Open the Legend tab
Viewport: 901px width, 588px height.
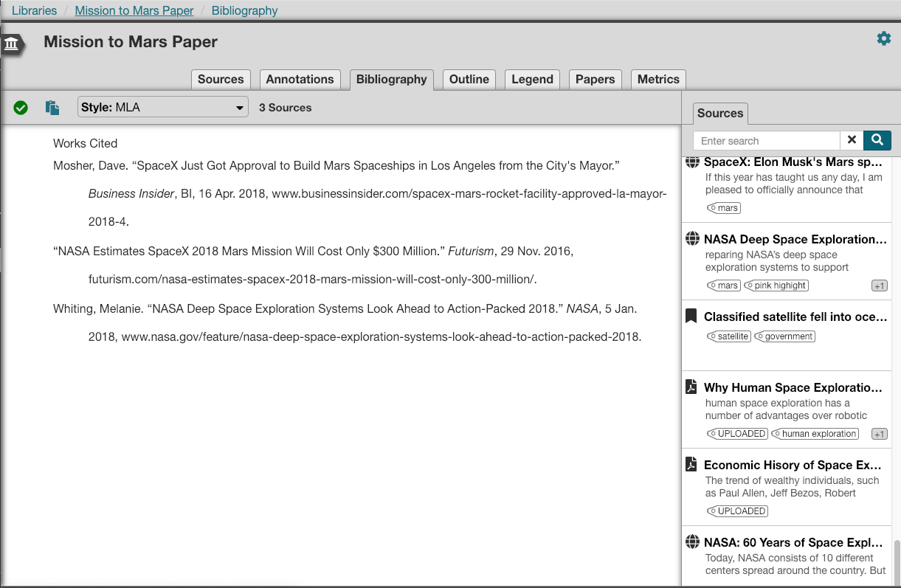coord(532,80)
